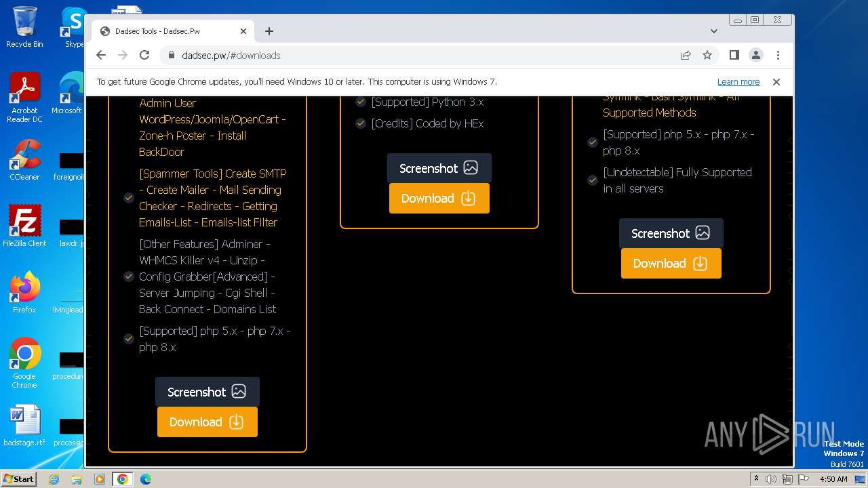Bookmark this page with the star icon
The width and height of the screenshot is (868, 488).
707,55
